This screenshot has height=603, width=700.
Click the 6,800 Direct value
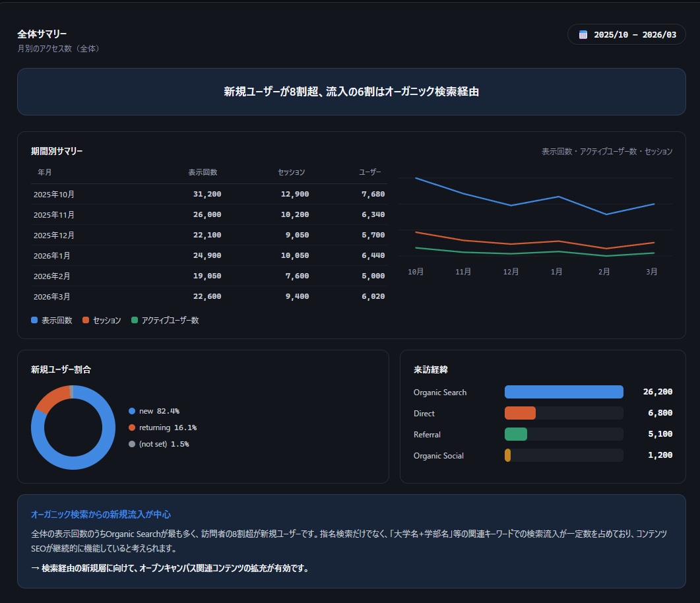coord(660,413)
